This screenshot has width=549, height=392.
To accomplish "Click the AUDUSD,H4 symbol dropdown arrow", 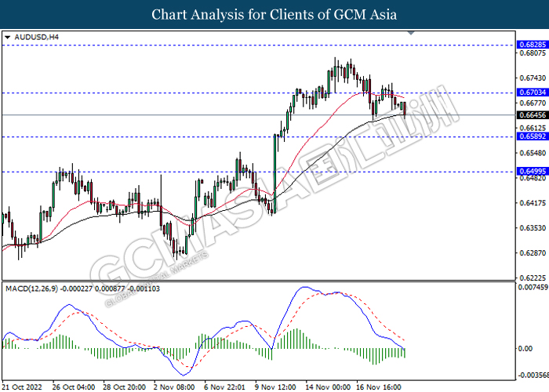I will (7, 37).
